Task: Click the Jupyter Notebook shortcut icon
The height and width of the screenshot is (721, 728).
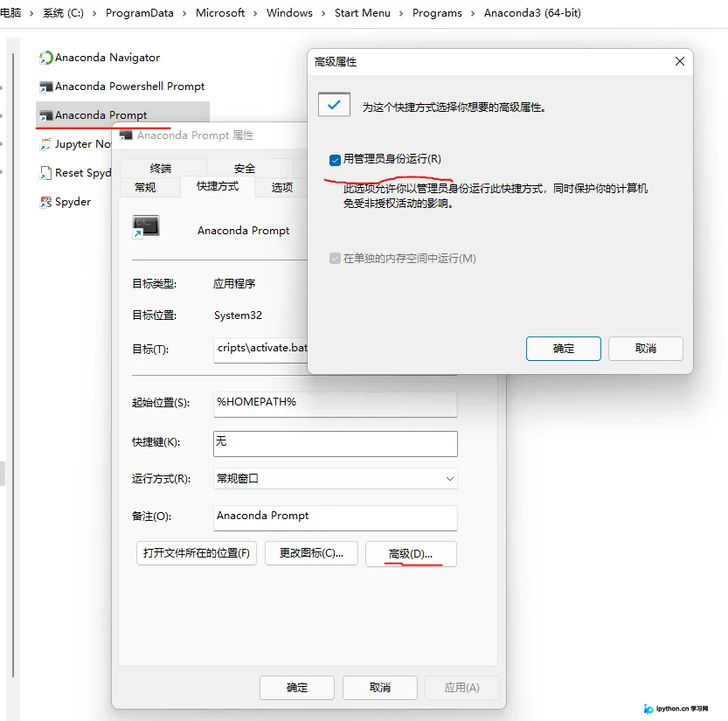Action: coord(45,144)
